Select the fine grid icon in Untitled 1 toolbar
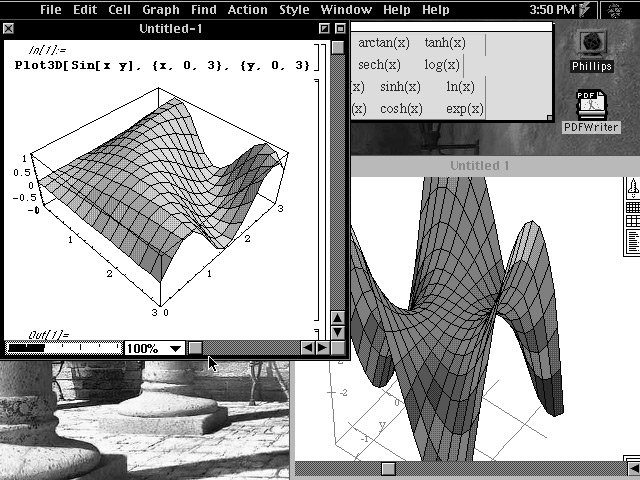Screen dimensions: 640x480 tap(633, 207)
